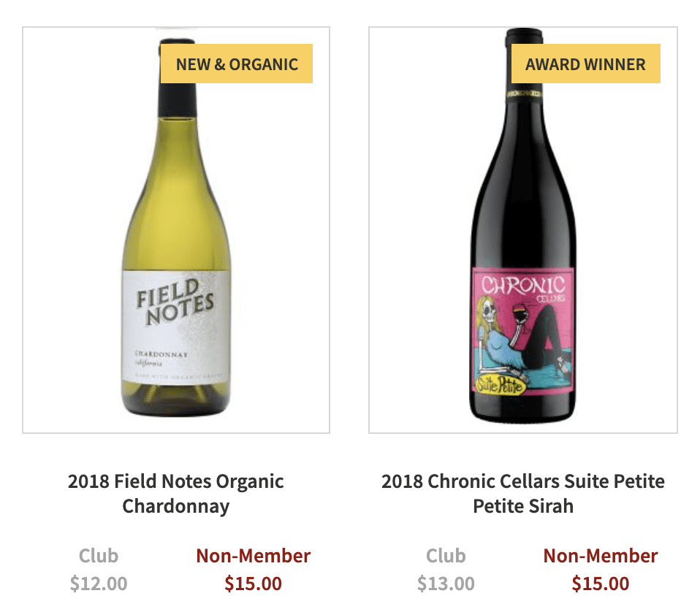Image resolution: width=700 pixels, height=615 pixels.
Task: Click the Petite Sirah Non-Member price $15.00
Action: 601,584
